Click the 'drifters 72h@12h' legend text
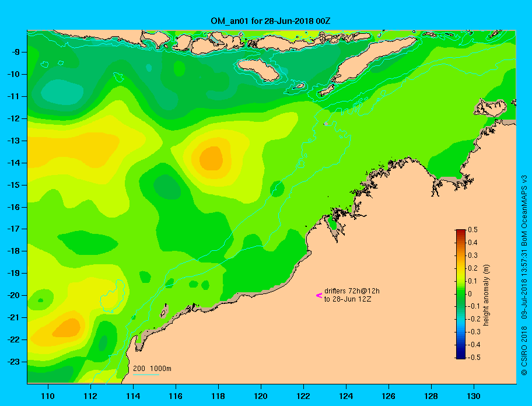 pos(352,291)
